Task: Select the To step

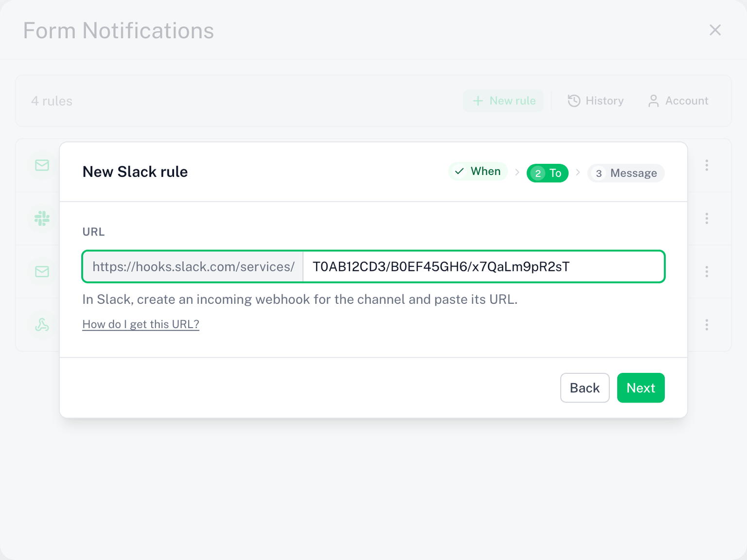Action: [548, 173]
